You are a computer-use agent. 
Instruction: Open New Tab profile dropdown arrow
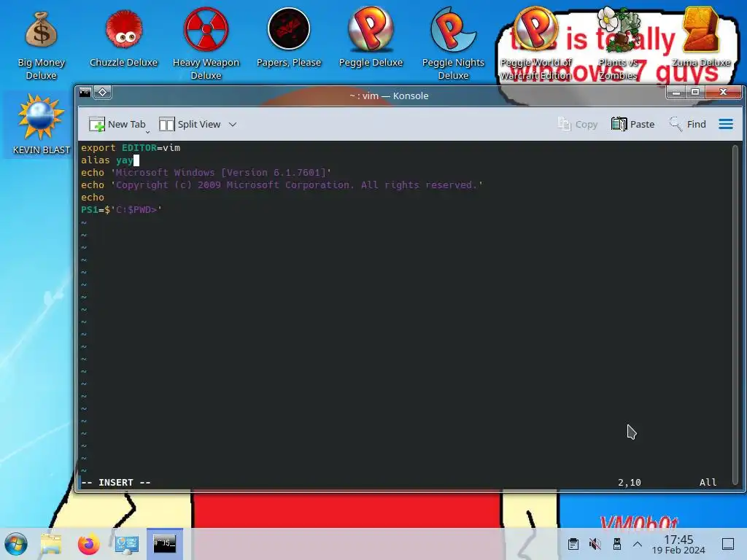pyautogui.click(x=147, y=132)
